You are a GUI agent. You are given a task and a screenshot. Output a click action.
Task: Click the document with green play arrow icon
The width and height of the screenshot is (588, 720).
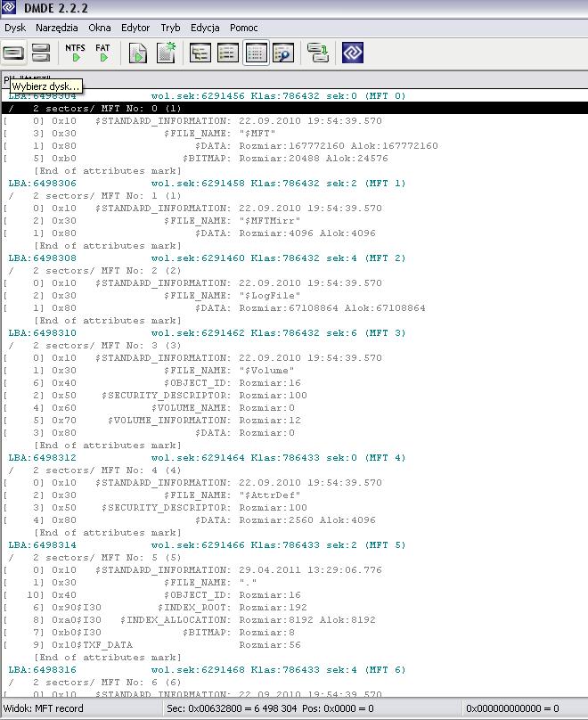138,53
